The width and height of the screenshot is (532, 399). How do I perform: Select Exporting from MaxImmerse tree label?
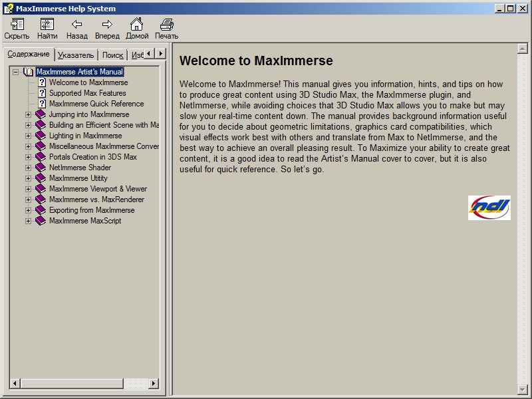coord(92,210)
